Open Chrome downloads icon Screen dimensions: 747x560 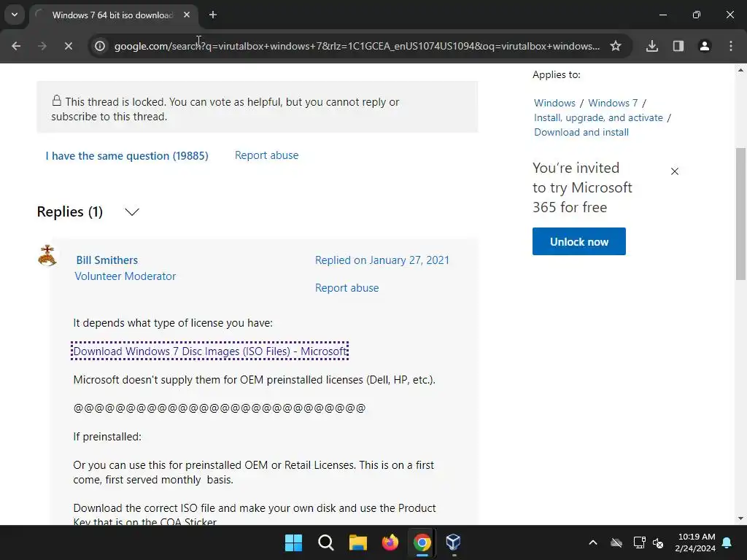click(x=652, y=46)
